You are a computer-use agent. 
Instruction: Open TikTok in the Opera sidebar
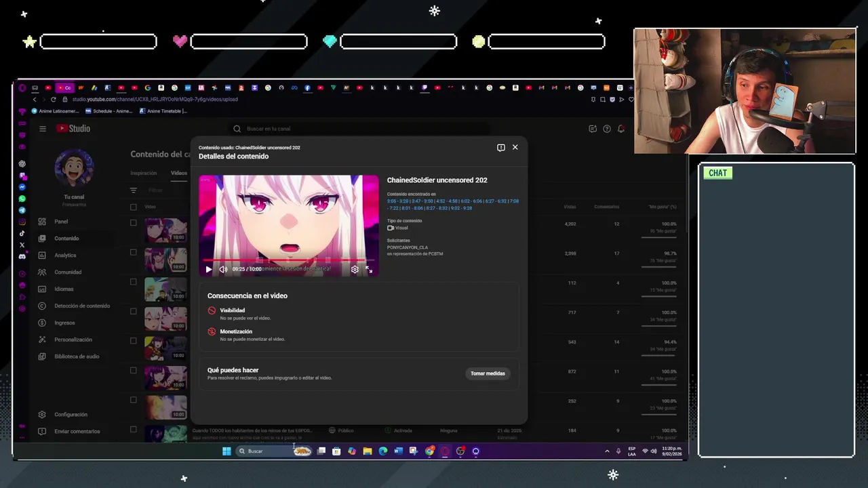click(x=22, y=233)
